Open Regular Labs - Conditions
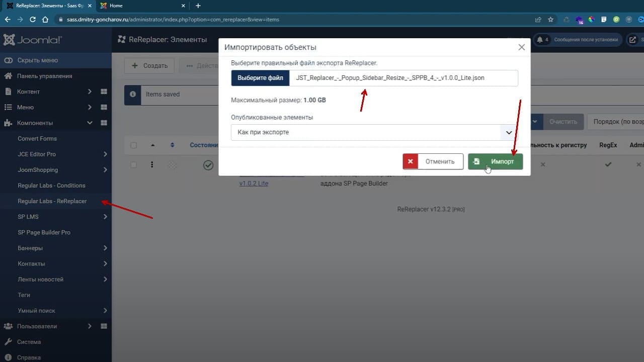644x362 pixels. [x=51, y=186]
